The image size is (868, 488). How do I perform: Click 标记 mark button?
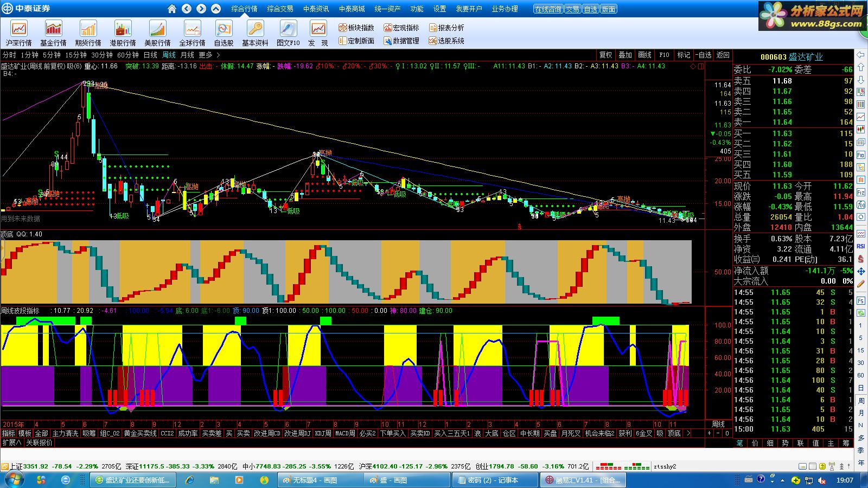click(684, 55)
